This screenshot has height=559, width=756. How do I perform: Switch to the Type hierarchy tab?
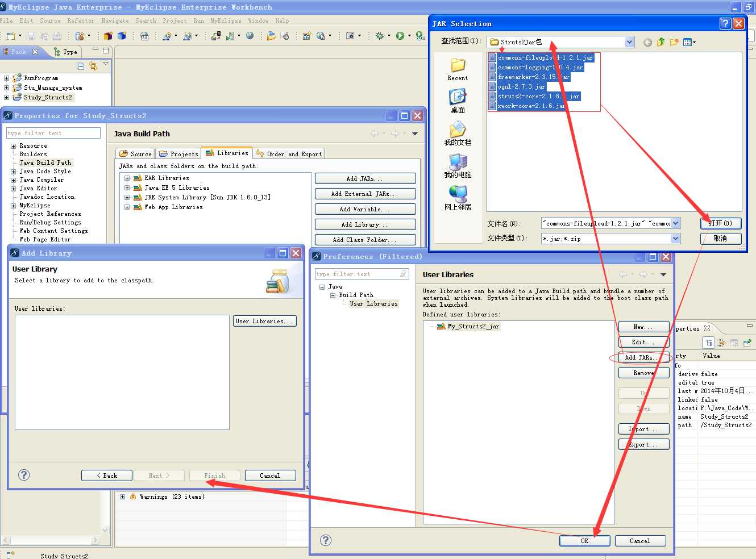pos(65,52)
